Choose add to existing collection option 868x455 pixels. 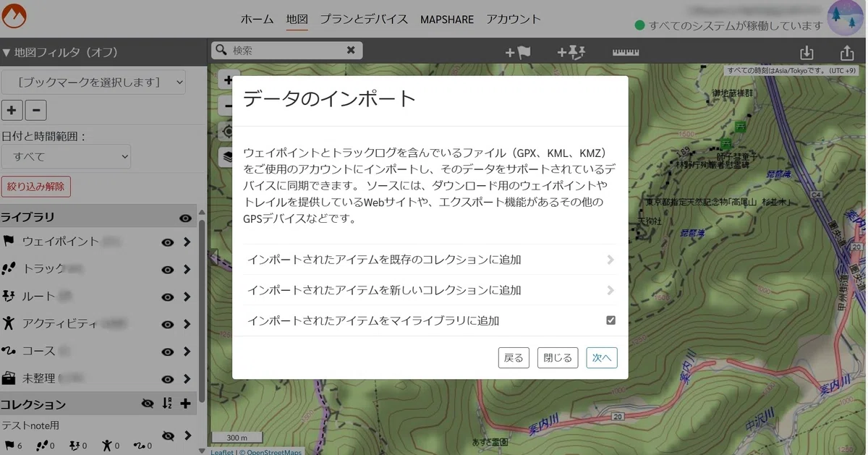[x=430, y=260]
